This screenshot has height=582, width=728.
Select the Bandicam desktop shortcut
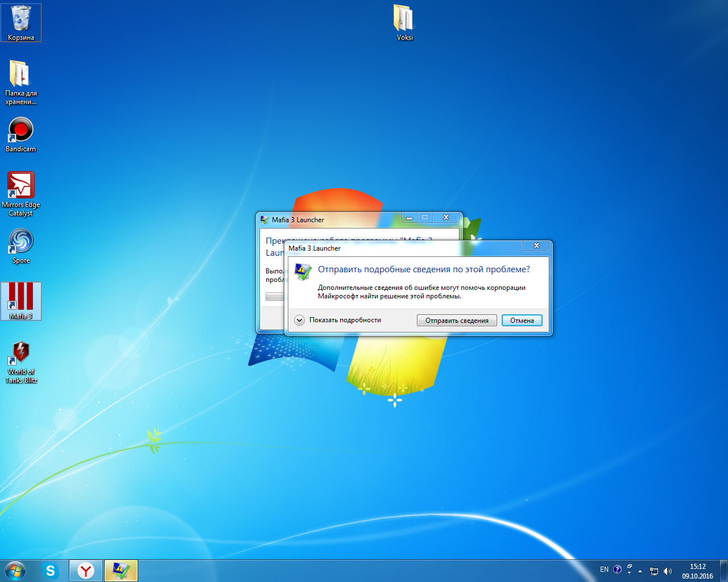click(21, 135)
